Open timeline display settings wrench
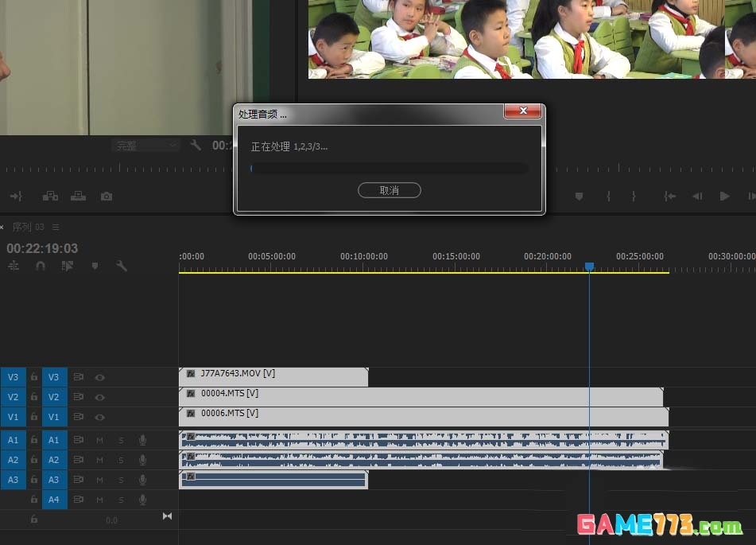756x545 pixels. tap(122, 266)
